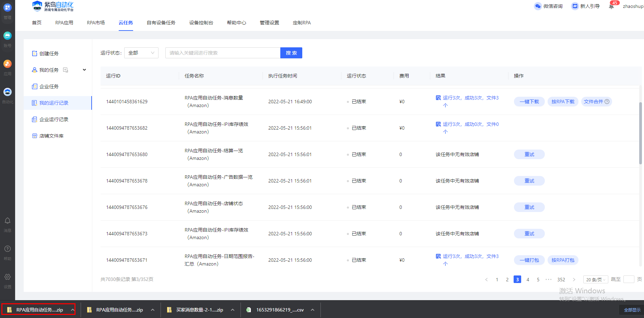644x318 pixels.
Task: Click 一键下载 for 消息数量 task
Action: (x=529, y=102)
